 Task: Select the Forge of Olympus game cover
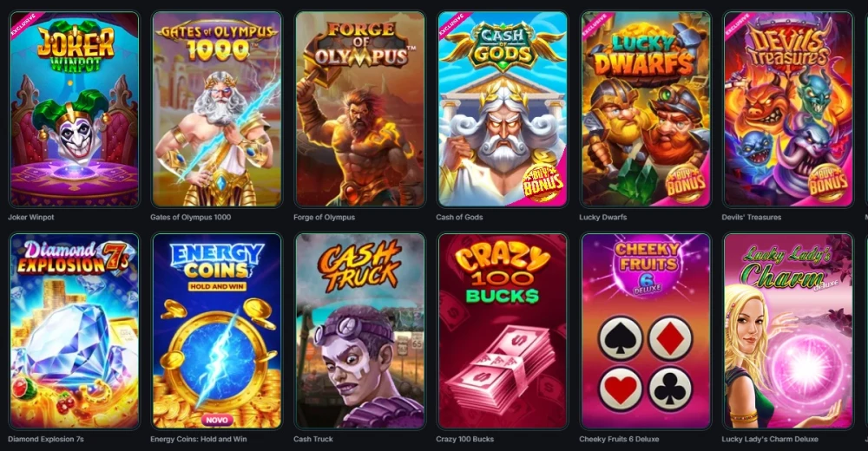click(x=360, y=109)
